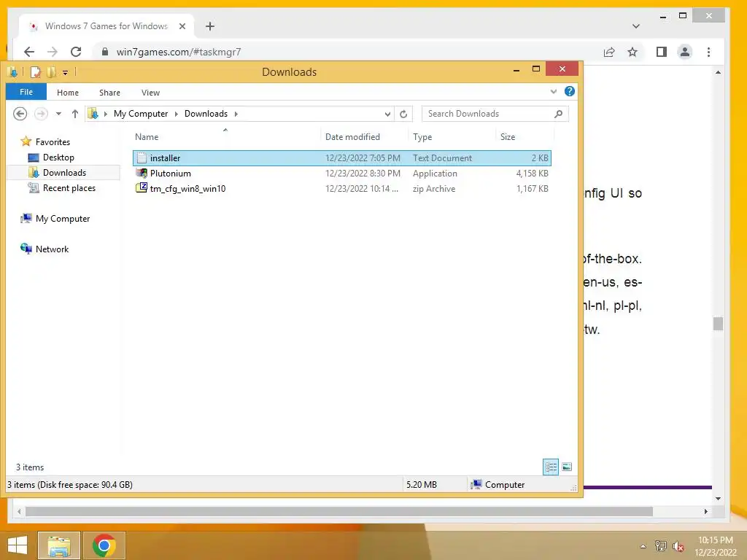
Task: Open the View ribbon tab
Action: 150,93
